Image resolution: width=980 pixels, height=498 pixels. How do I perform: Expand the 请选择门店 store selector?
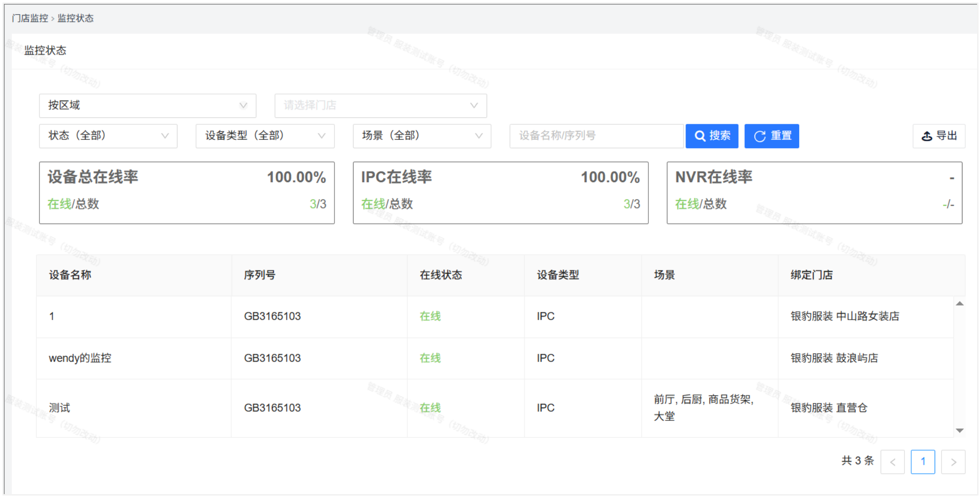click(380, 106)
